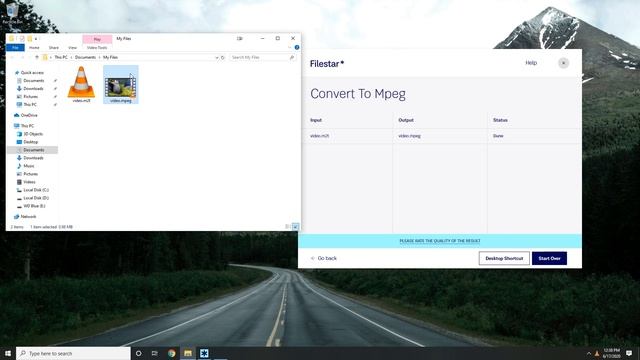Switch to the View ribbon tab

tap(72, 48)
